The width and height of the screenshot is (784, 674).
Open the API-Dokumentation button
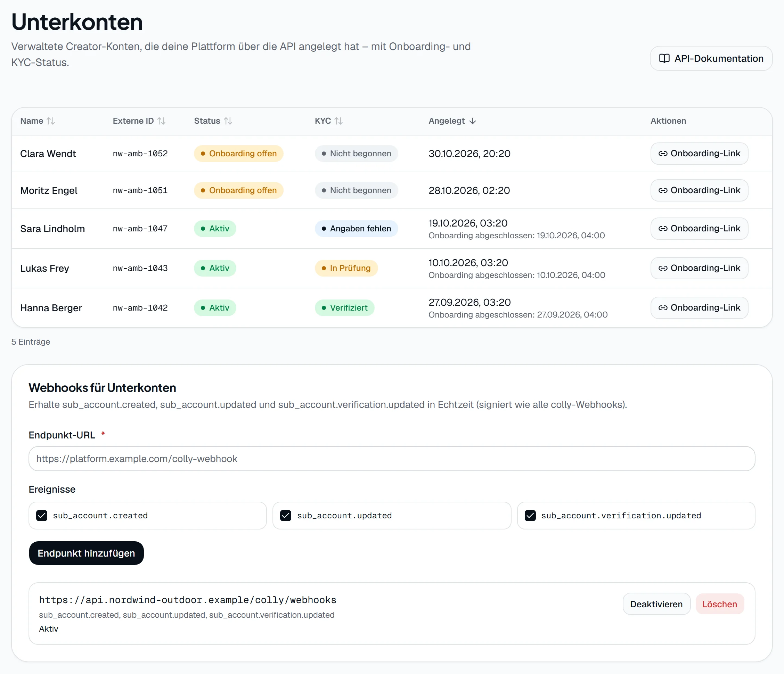[x=711, y=58]
